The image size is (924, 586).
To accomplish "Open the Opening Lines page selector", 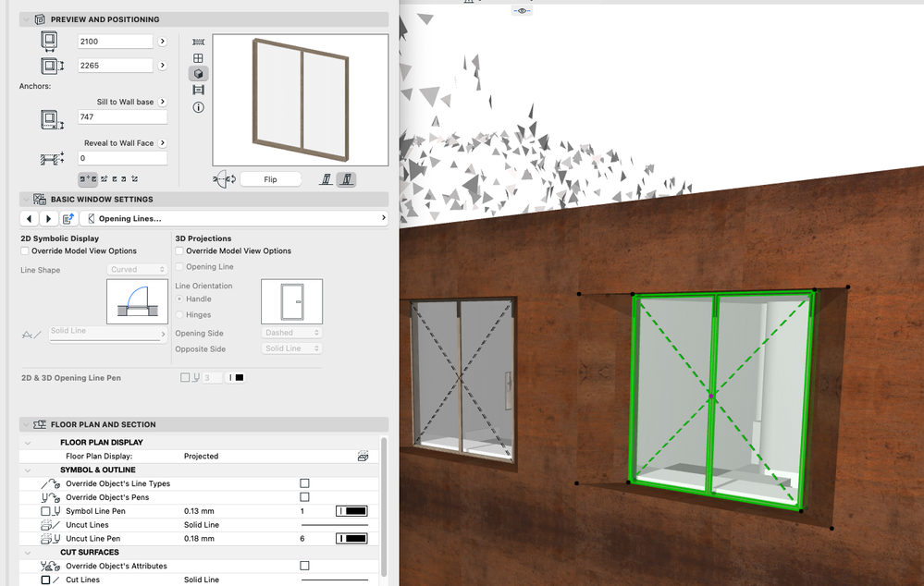I will (x=234, y=218).
